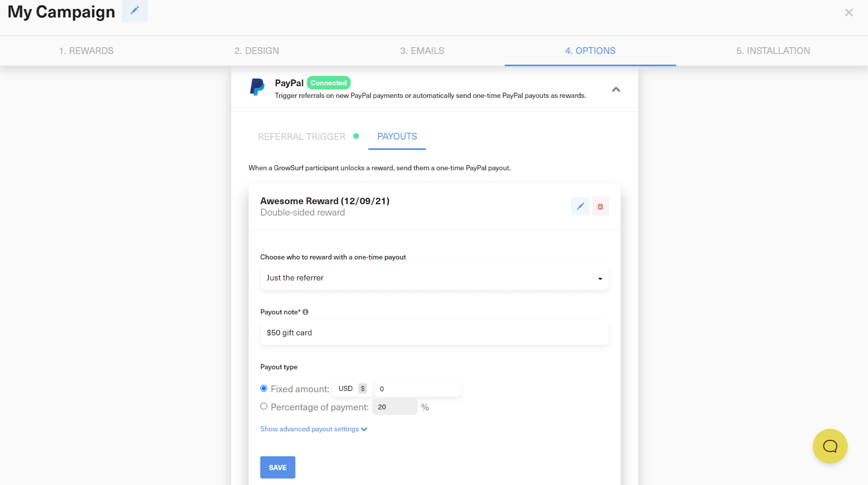View the payout note info tooltip
The width and height of the screenshot is (868, 485).
pos(305,312)
